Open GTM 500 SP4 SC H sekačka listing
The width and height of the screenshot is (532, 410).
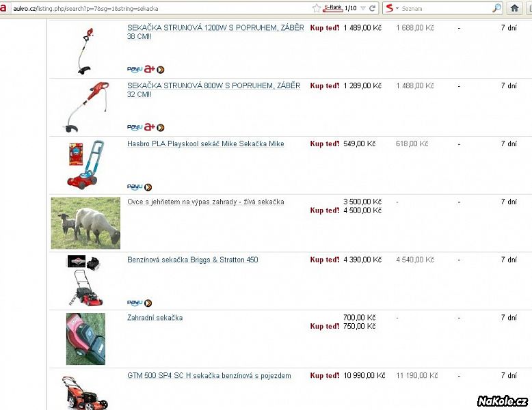point(209,376)
